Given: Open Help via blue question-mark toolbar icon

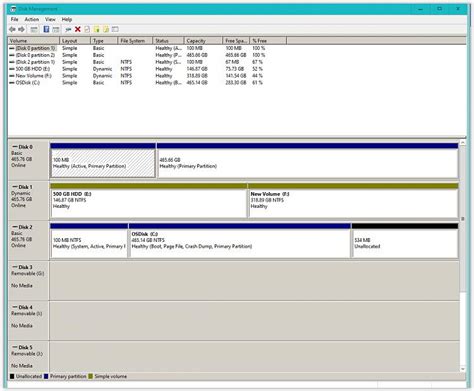Looking at the screenshot, I should (46, 29).
